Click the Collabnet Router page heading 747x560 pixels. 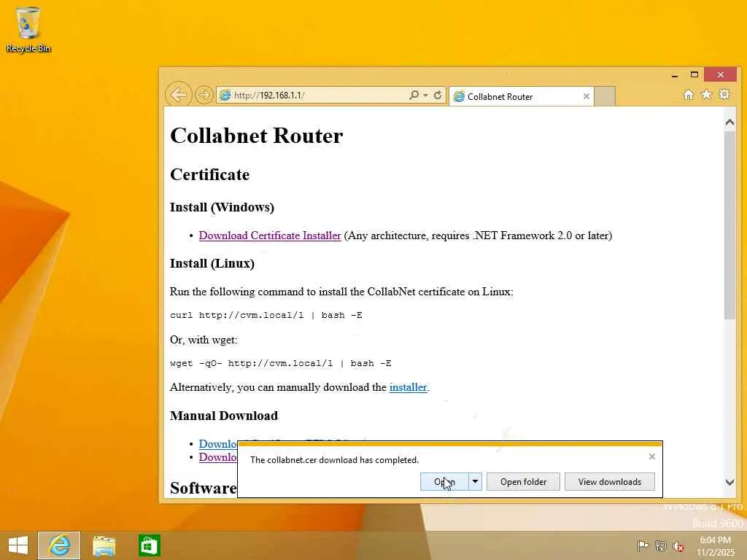(256, 136)
